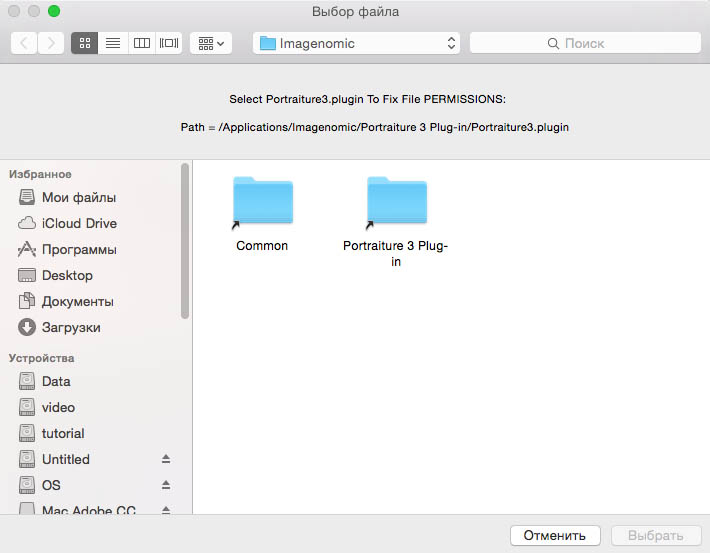The height and width of the screenshot is (553, 710).
Task: Click the video disk icon
Action: click(x=27, y=407)
